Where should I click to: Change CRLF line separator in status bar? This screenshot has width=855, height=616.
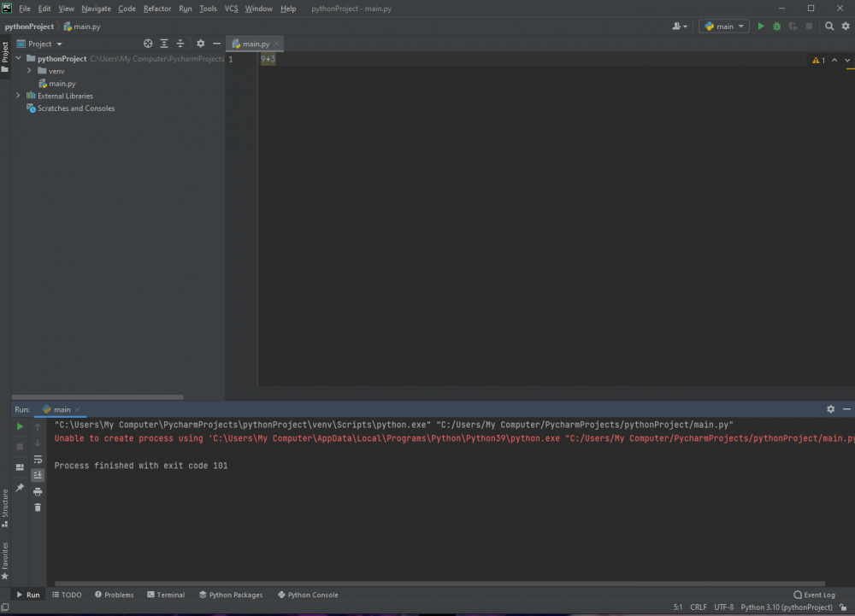click(699, 607)
